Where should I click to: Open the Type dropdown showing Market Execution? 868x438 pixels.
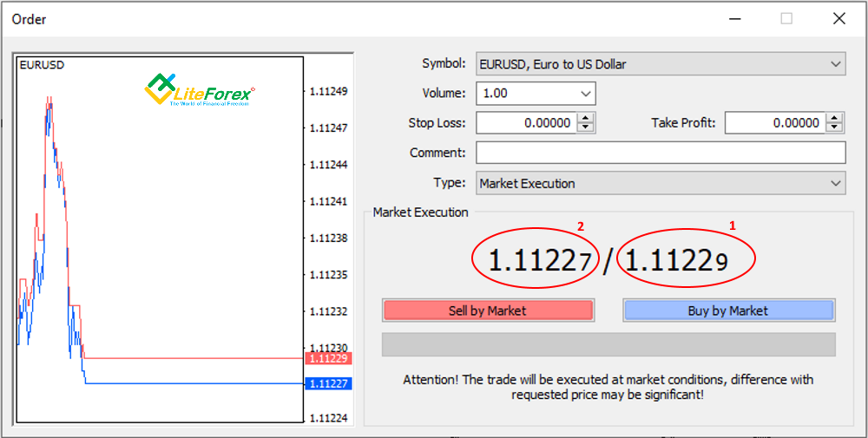click(661, 184)
